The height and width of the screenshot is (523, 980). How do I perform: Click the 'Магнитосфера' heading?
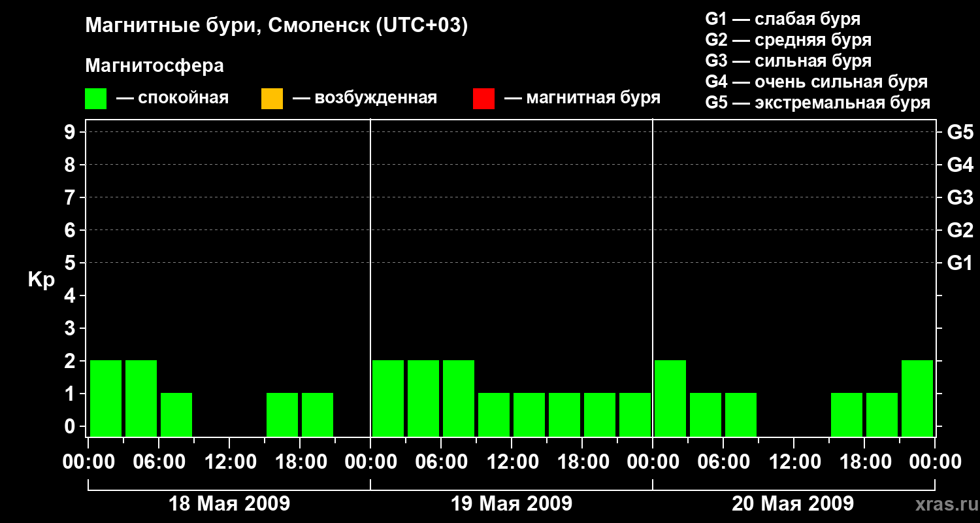point(155,66)
